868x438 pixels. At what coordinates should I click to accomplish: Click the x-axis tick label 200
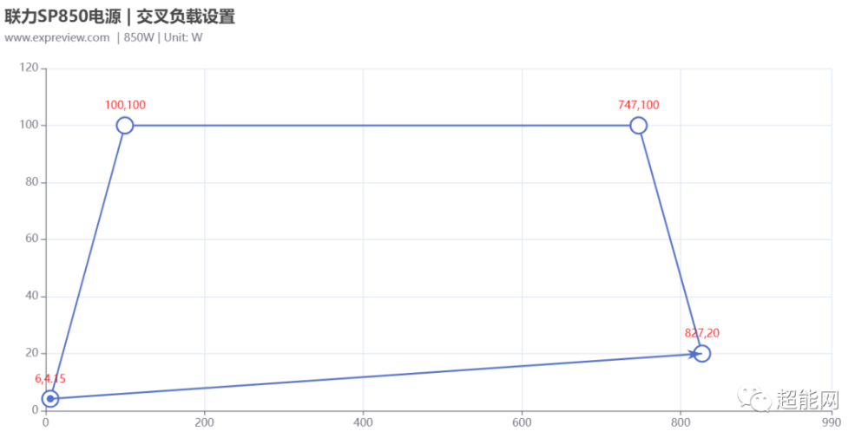tap(204, 422)
